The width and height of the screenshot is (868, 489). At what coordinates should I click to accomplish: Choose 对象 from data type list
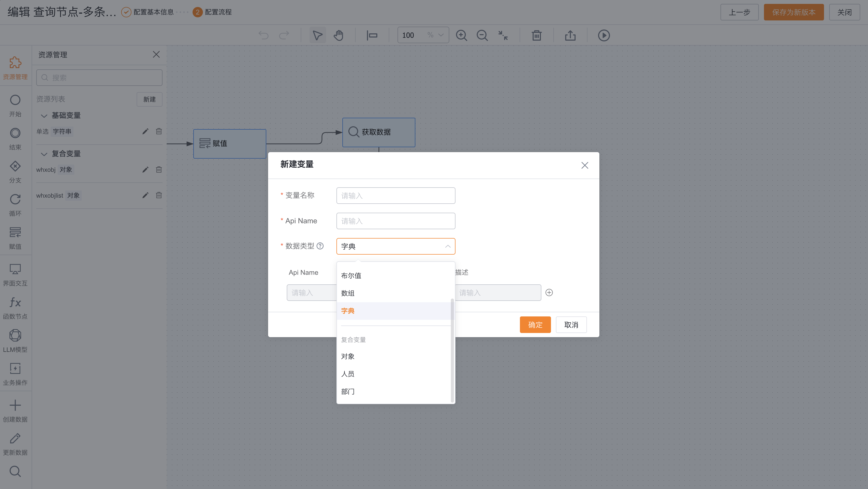click(394, 356)
